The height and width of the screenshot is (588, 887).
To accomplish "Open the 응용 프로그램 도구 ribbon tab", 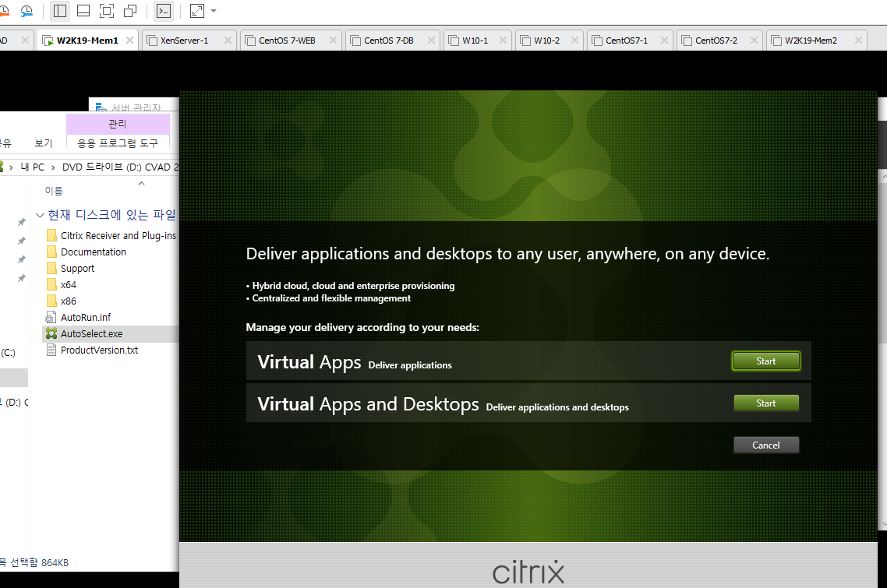I will click(x=118, y=143).
